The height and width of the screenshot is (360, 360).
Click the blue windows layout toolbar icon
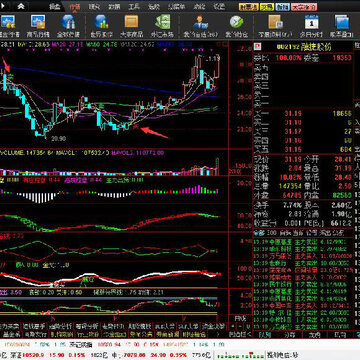coord(342,22)
